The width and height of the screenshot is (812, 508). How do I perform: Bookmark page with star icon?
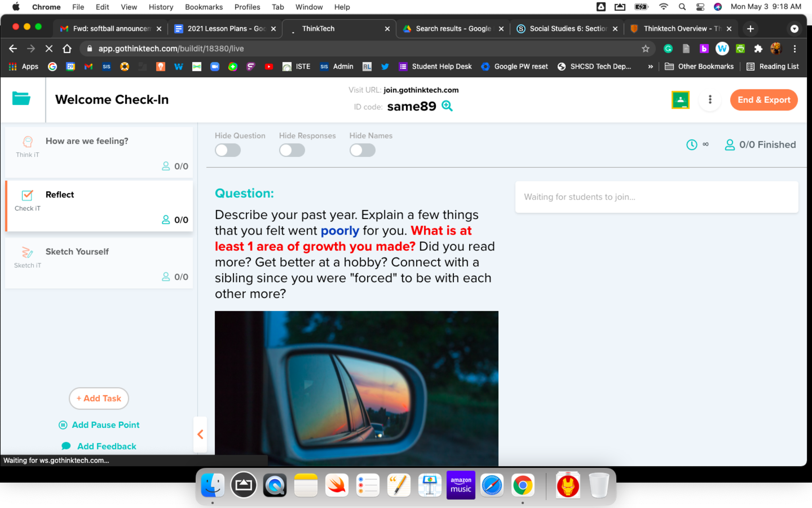645,48
